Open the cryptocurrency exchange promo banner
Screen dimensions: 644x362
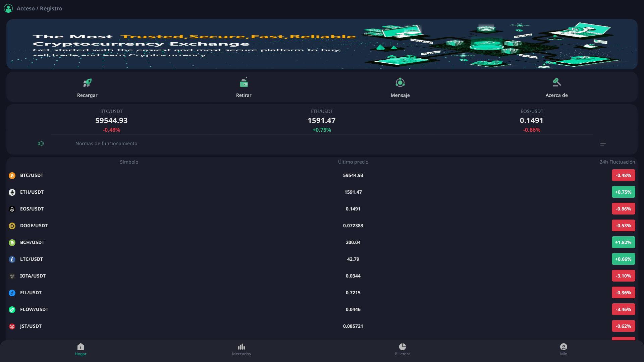(x=322, y=44)
